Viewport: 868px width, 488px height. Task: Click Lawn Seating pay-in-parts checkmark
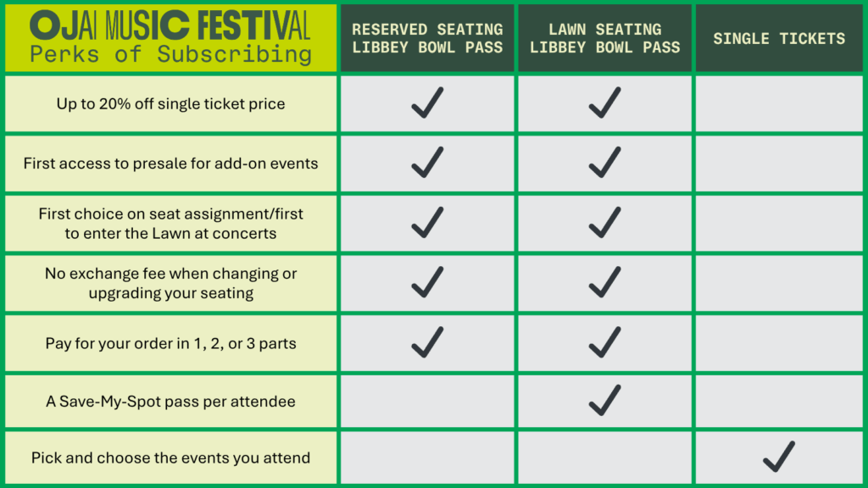(x=604, y=341)
